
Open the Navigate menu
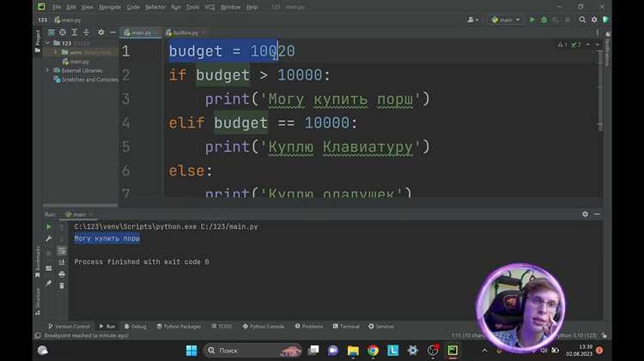pos(110,7)
